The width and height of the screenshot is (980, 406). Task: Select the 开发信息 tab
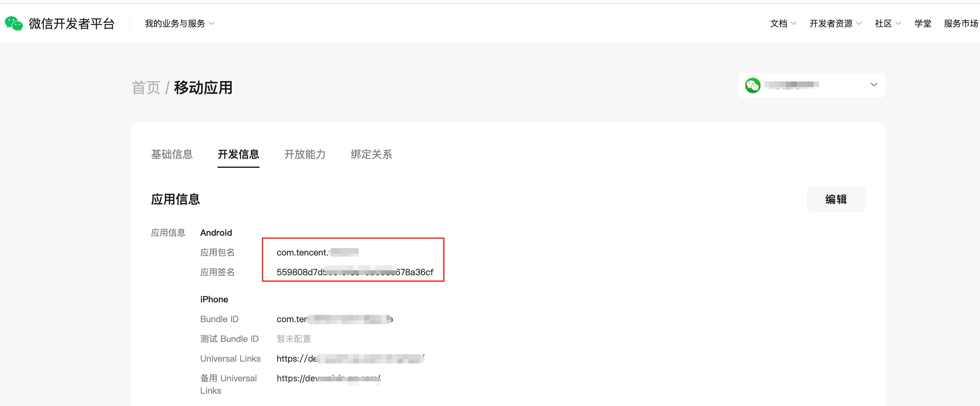[238, 154]
